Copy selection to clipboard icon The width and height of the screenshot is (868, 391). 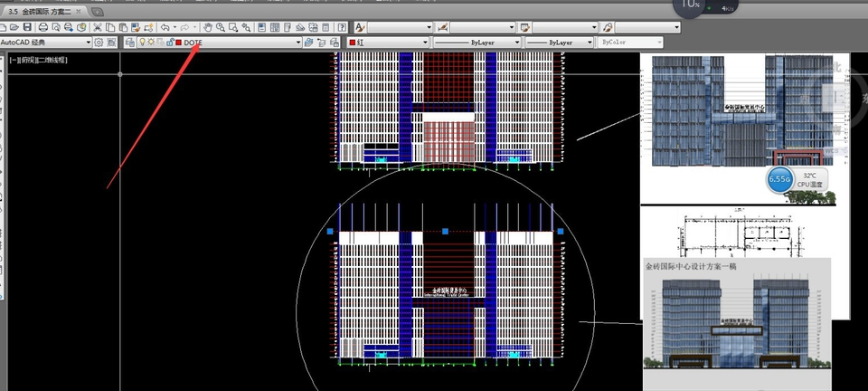(110, 27)
